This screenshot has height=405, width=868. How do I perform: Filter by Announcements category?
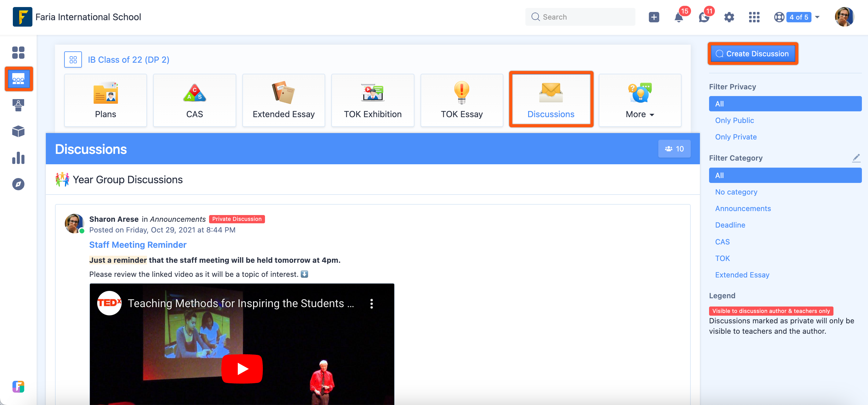[x=743, y=208]
